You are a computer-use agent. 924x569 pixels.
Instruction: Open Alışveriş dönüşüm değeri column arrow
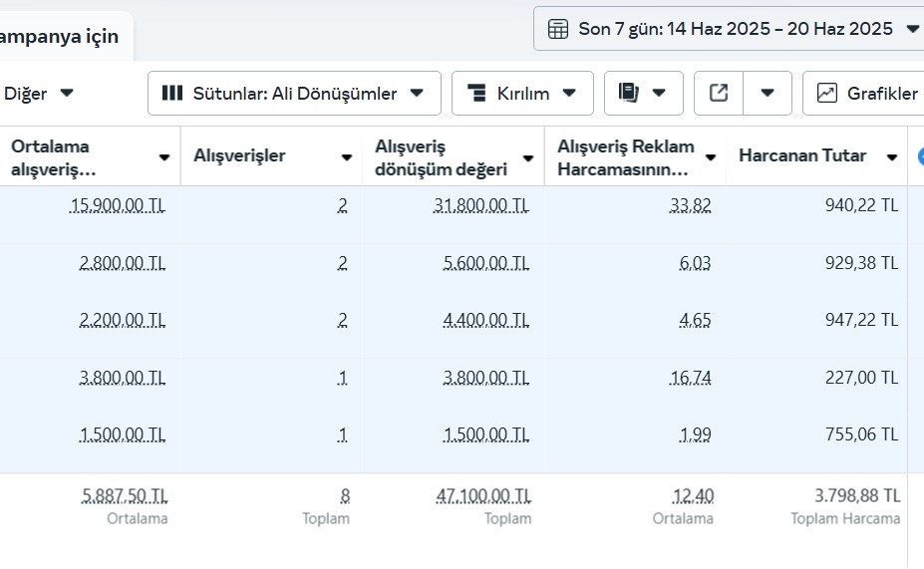pyautogui.click(x=528, y=157)
